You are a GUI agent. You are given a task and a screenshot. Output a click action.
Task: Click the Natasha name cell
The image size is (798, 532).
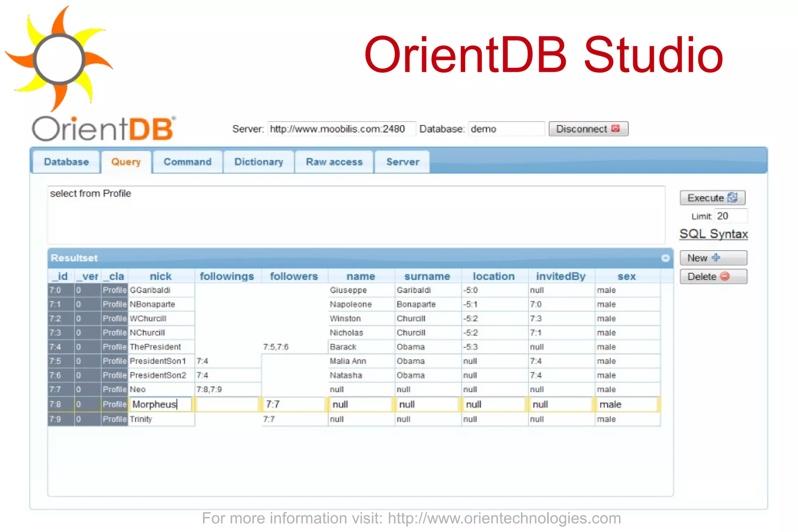[x=361, y=375]
